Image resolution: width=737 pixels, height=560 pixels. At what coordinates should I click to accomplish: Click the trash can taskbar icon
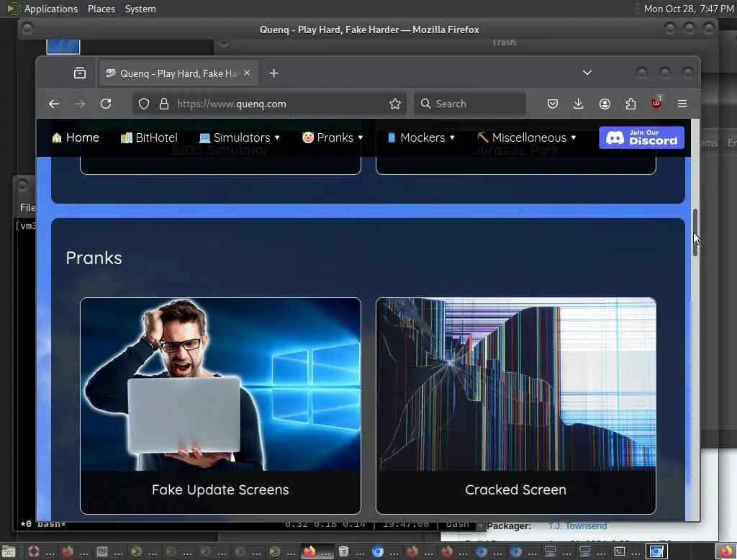(x=343, y=551)
